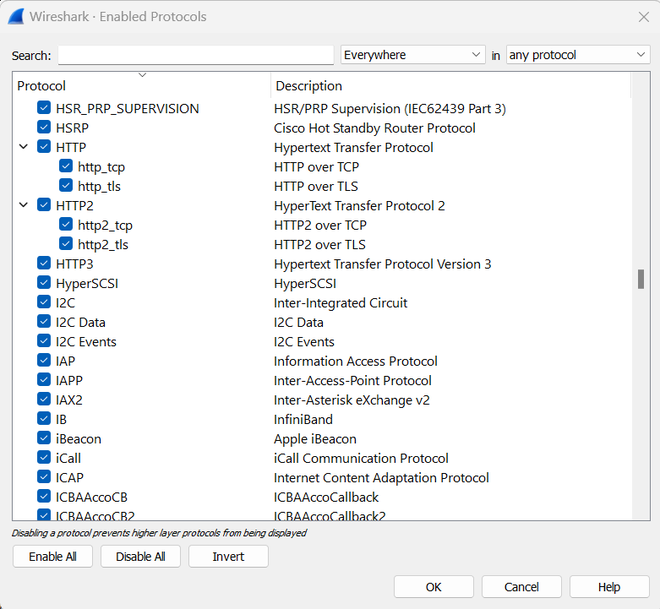660x609 pixels.
Task: Click the Cancel button
Action: click(522, 587)
